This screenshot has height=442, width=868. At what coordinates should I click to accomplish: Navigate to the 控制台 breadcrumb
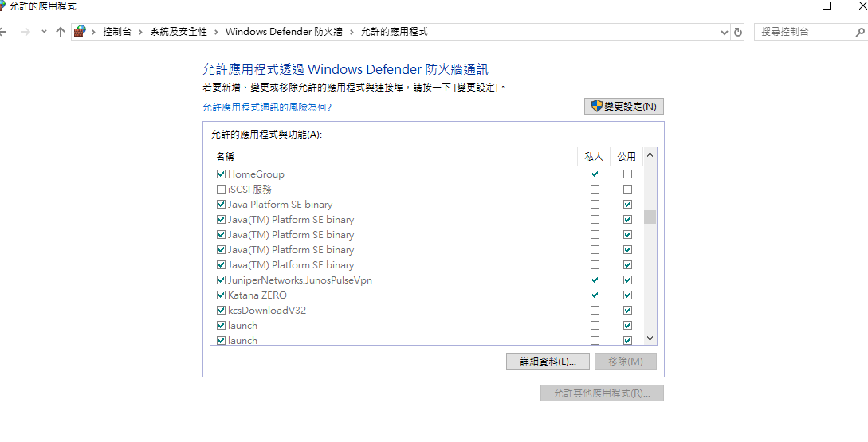pyautogui.click(x=117, y=32)
